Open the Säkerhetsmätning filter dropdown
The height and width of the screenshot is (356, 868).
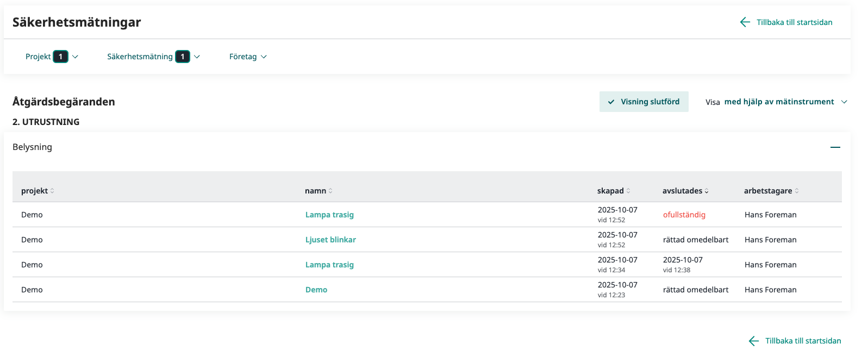pyautogui.click(x=153, y=57)
